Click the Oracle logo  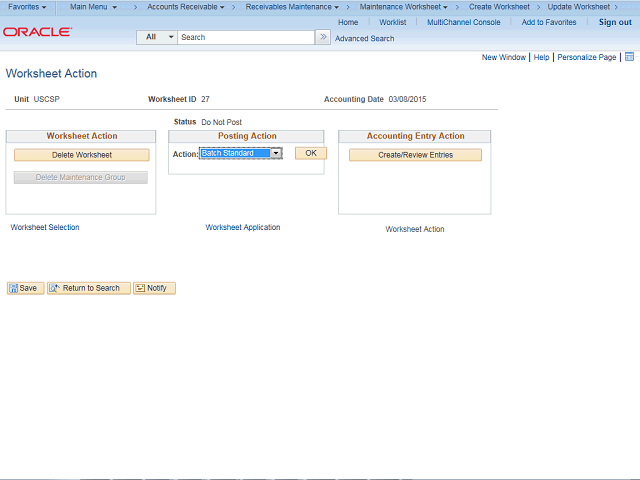(38, 32)
